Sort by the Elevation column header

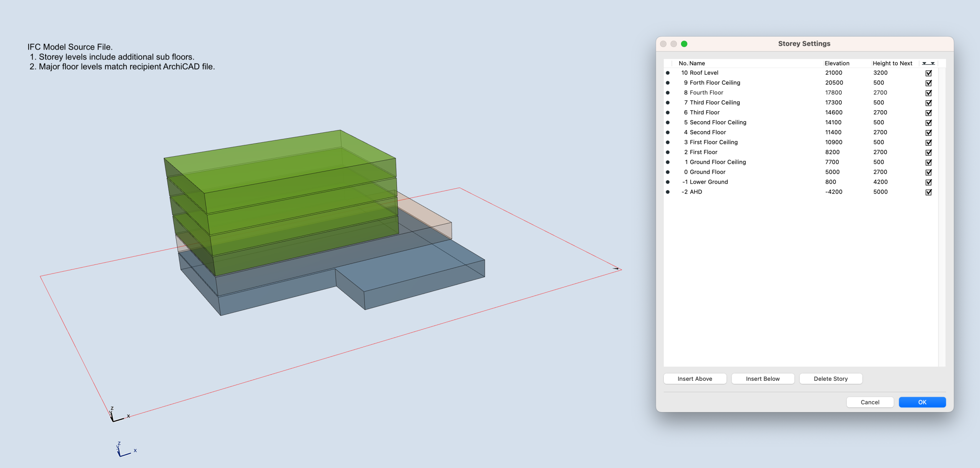pos(837,63)
